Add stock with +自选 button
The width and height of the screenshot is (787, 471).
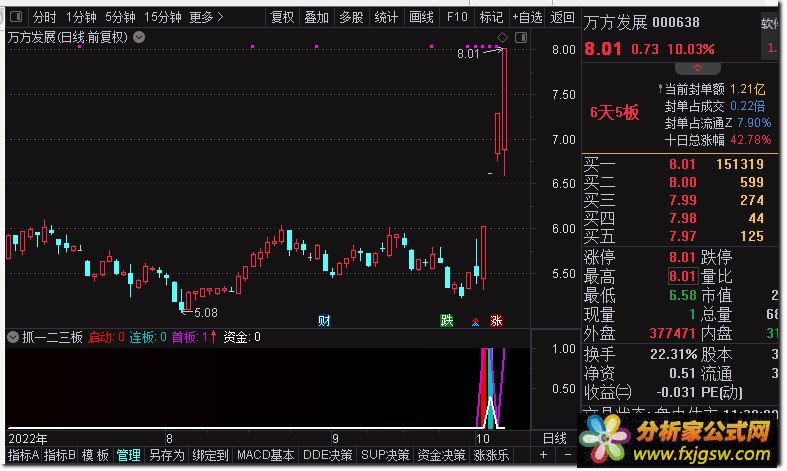527,18
